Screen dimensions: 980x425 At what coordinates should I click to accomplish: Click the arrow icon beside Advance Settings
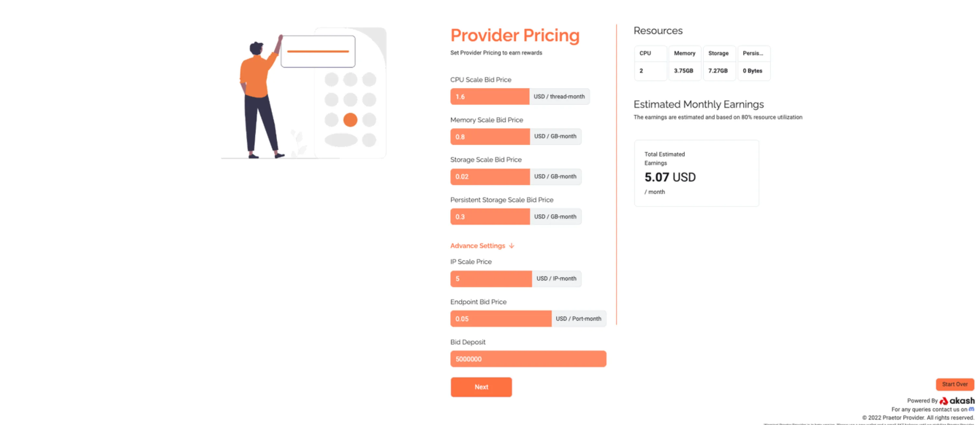[x=512, y=246]
